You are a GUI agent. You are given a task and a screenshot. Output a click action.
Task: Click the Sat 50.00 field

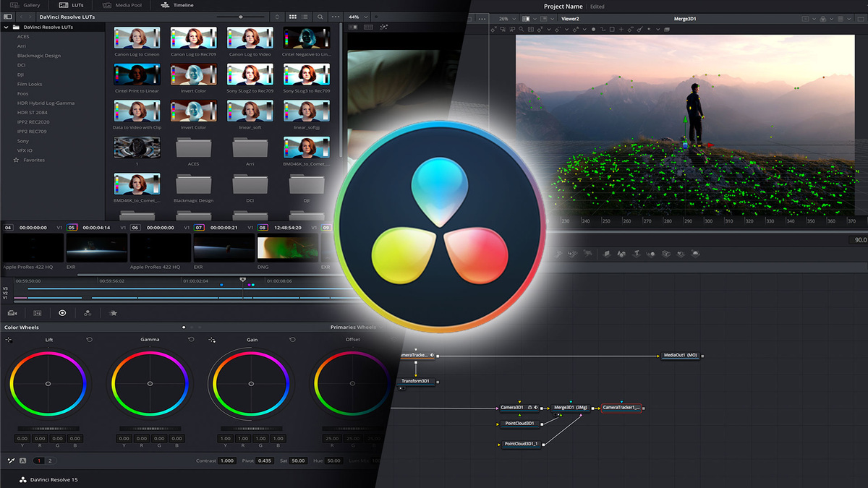[298, 461]
